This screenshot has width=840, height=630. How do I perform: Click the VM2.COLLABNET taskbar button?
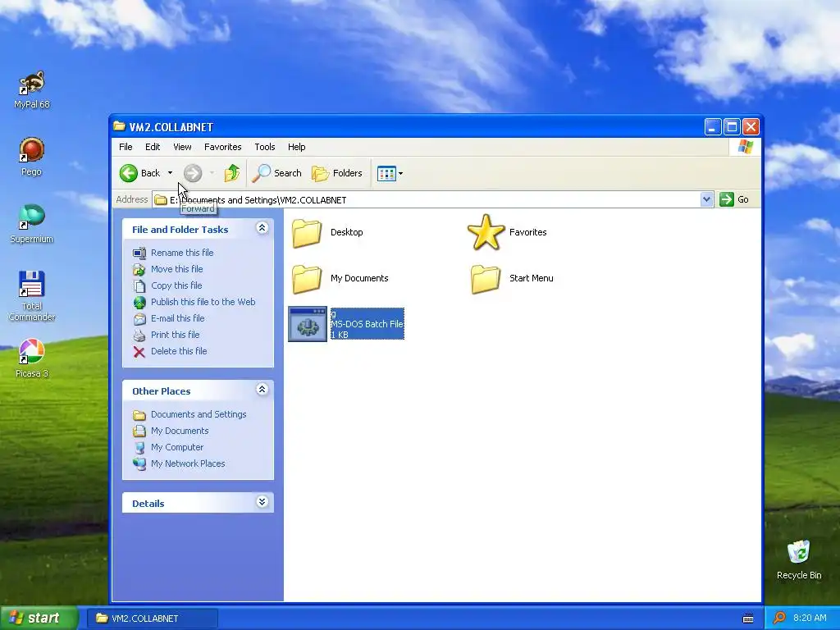(153, 619)
